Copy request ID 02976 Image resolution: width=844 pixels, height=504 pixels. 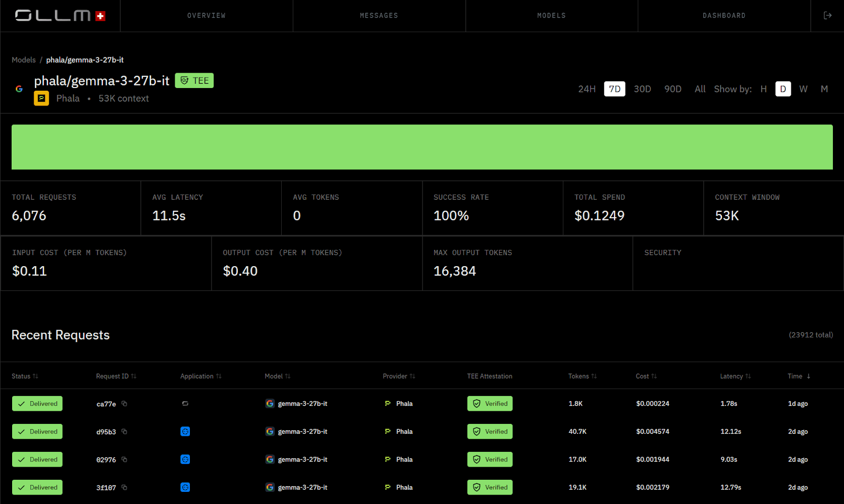click(124, 460)
